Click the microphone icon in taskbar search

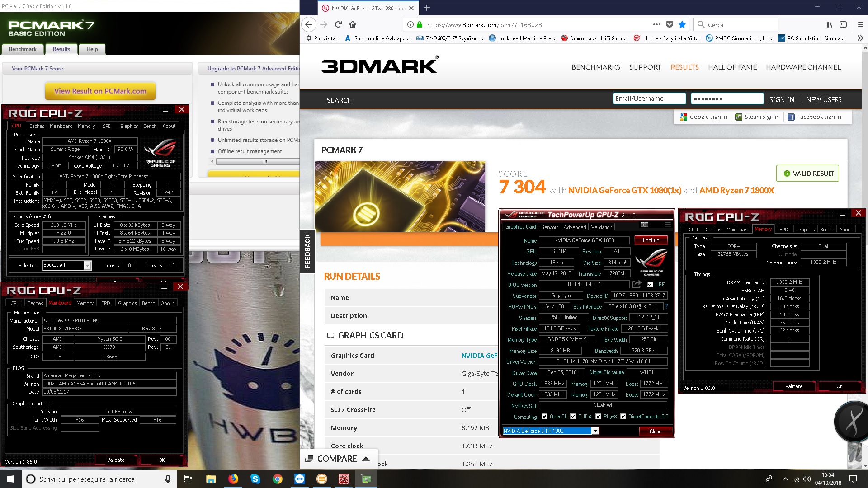(x=168, y=479)
